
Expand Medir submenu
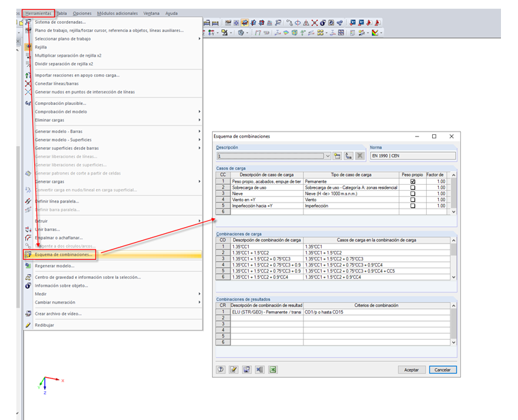pos(199,294)
